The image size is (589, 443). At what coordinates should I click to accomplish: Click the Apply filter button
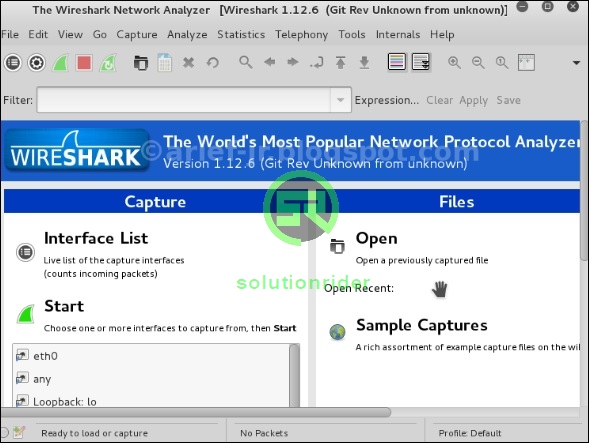coord(473,100)
